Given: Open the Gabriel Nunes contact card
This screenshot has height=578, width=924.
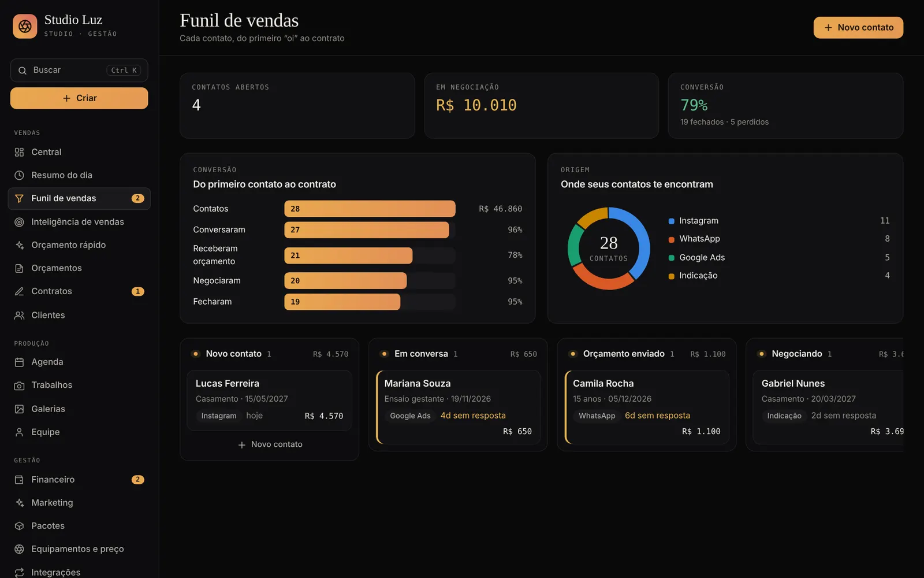Looking at the screenshot, I should [x=828, y=407].
